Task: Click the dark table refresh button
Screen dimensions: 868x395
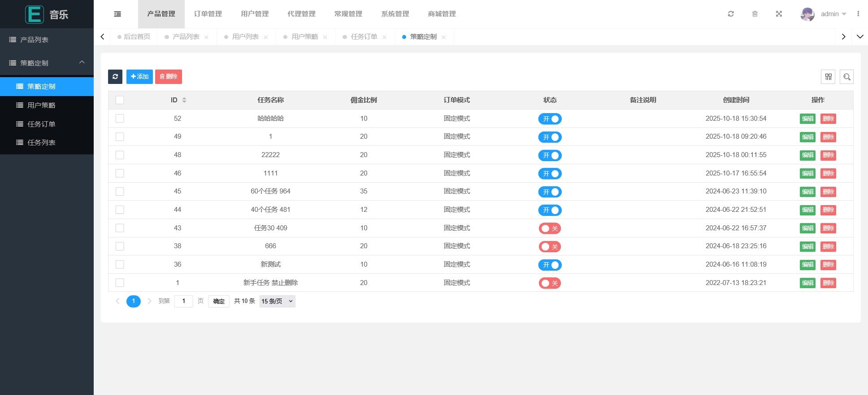Action: click(x=115, y=77)
